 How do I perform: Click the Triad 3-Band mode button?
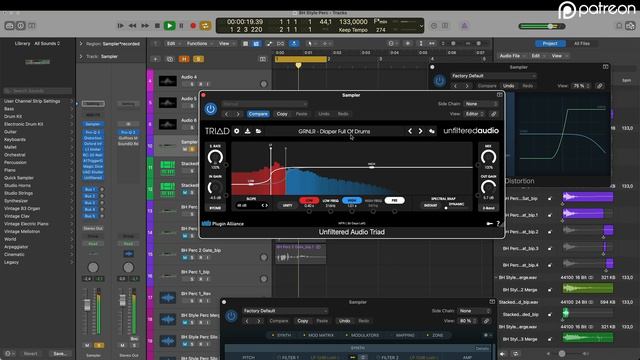pos(488,208)
